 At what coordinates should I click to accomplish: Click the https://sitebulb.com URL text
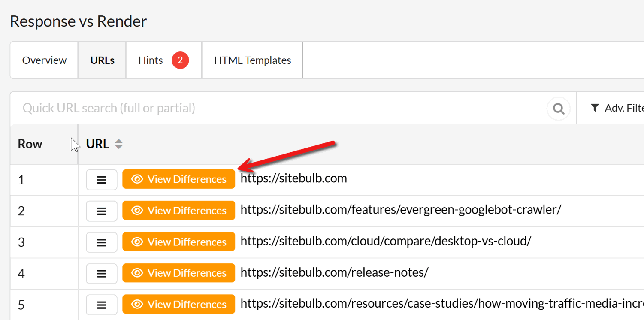click(x=293, y=178)
